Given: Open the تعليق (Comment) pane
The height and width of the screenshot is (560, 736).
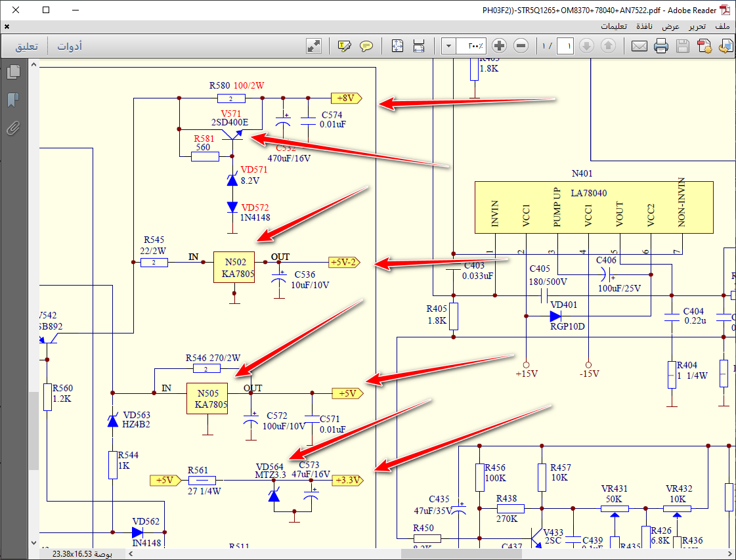Looking at the screenshot, I should tap(27, 46).
